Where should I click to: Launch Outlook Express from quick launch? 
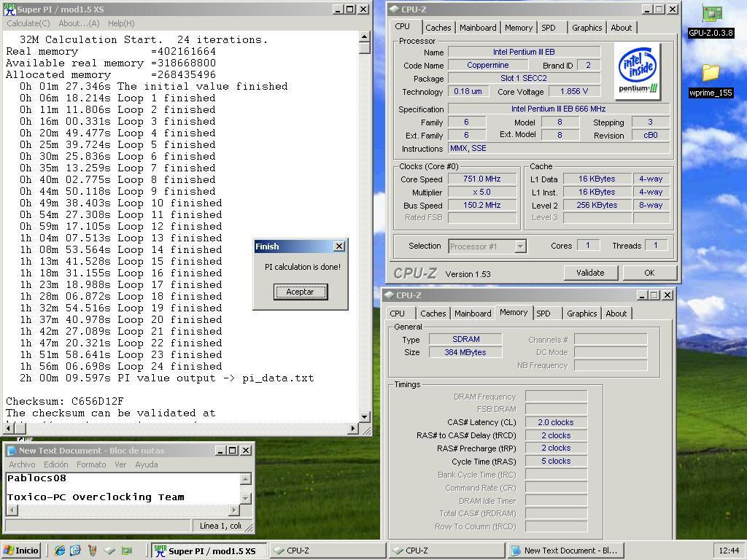[75, 551]
